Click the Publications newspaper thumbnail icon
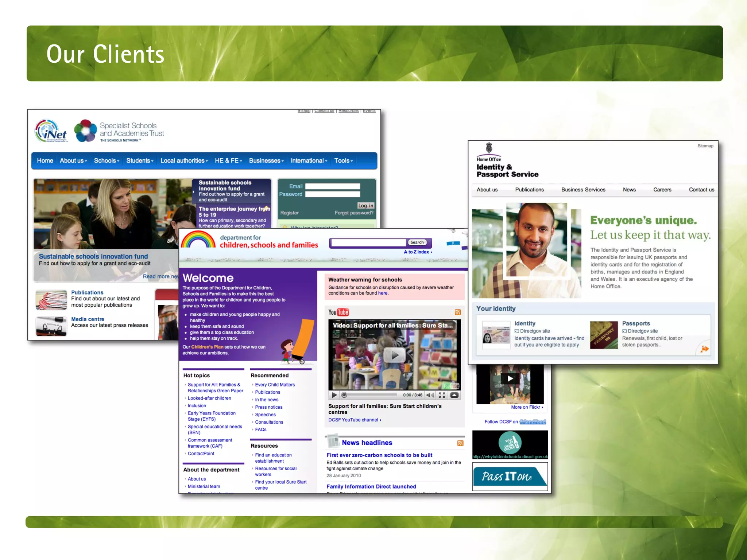 point(51,300)
